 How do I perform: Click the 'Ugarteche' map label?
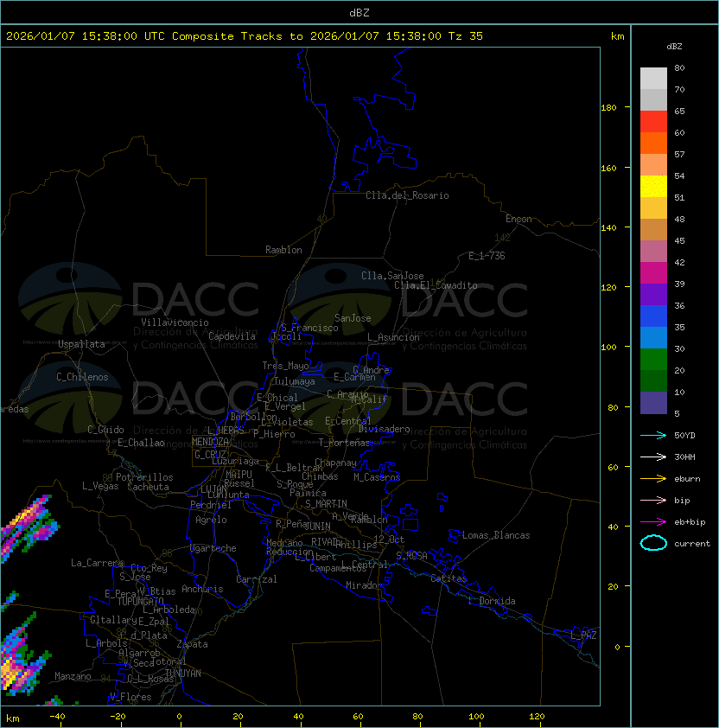pos(213,548)
